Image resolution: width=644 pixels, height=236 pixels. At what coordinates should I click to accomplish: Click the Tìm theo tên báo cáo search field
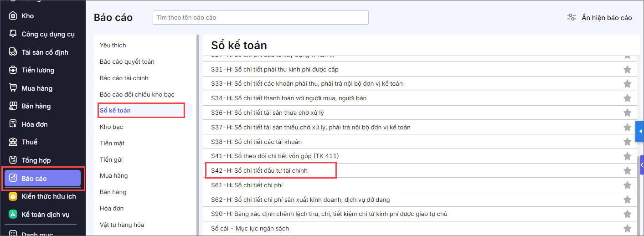260,18
